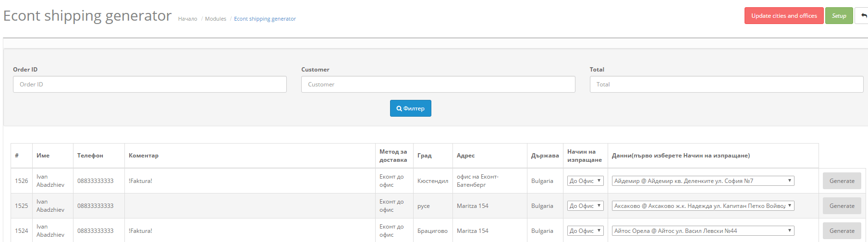Click Maritza 154 address in order 1525
The image size is (868, 242).
(472, 206)
